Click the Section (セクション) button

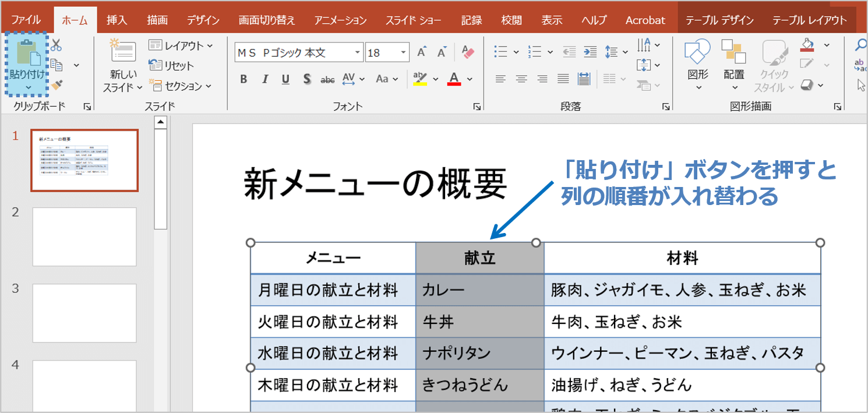tap(180, 86)
